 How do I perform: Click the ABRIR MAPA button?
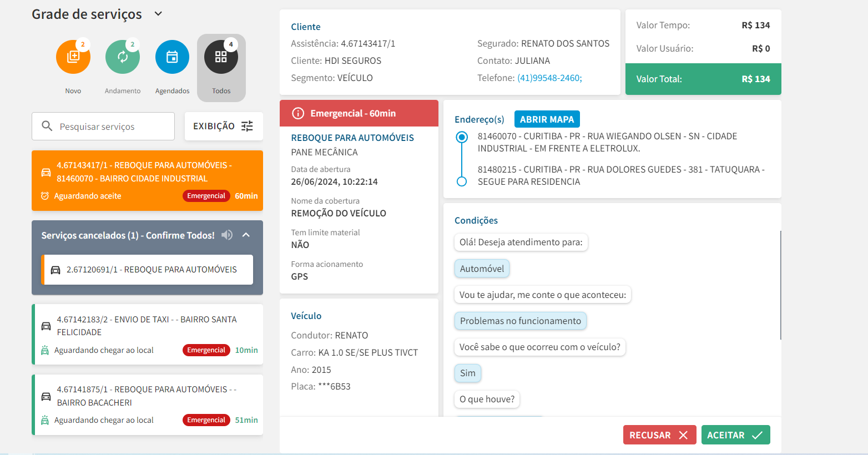click(547, 119)
